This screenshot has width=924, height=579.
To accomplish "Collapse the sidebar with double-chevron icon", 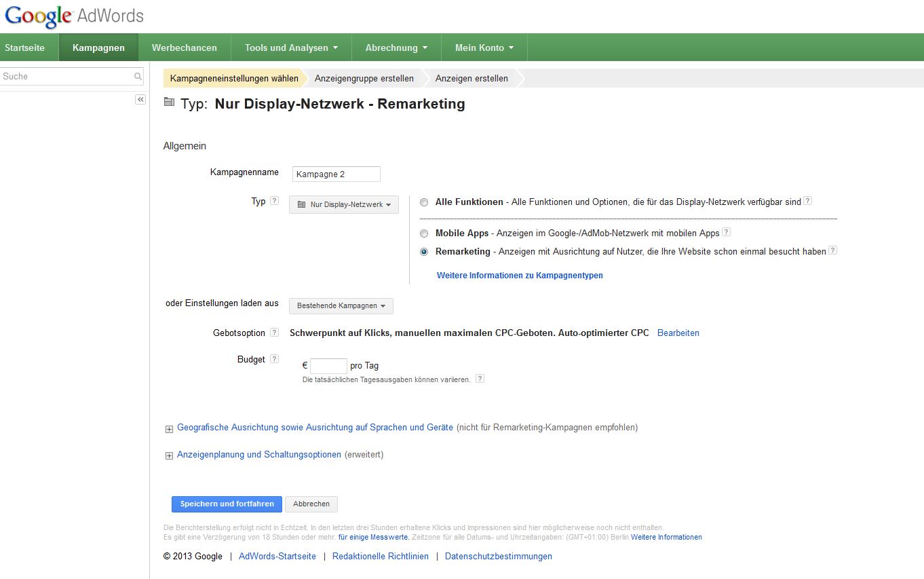I will pyautogui.click(x=140, y=100).
